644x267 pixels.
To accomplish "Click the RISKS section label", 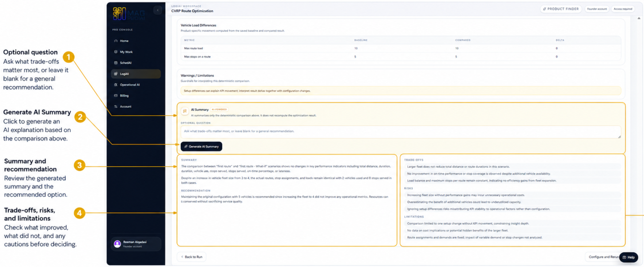I will 409,188.
